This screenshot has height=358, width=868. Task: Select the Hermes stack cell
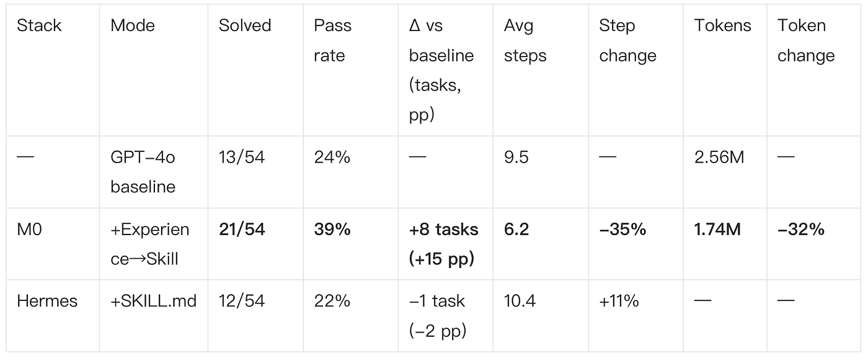coord(47,301)
